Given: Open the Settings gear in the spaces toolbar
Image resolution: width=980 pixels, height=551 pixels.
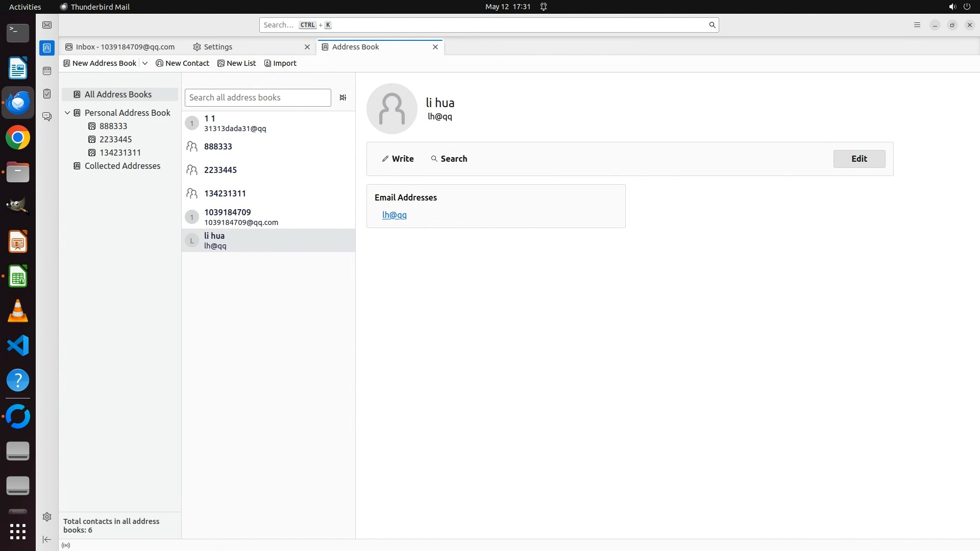Looking at the screenshot, I should (47, 517).
